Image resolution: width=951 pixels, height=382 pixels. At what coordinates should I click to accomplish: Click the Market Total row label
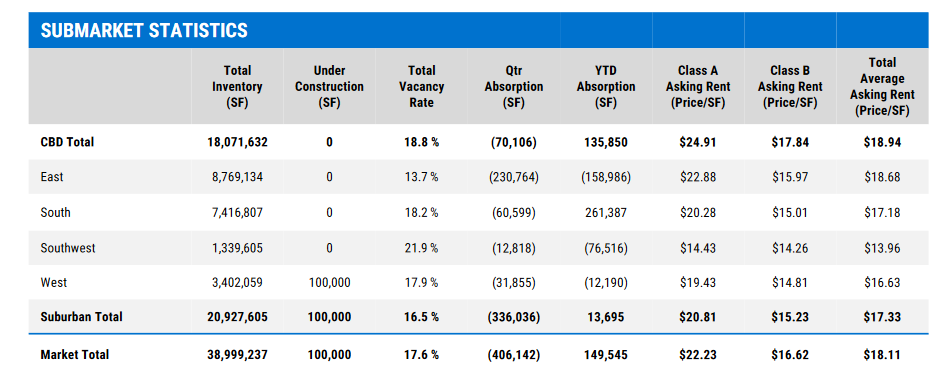point(75,355)
